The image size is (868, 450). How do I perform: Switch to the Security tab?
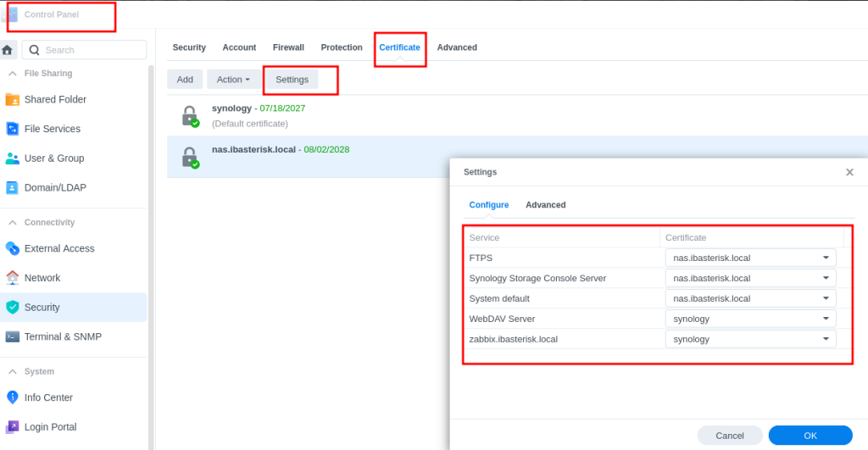pyautogui.click(x=189, y=47)
